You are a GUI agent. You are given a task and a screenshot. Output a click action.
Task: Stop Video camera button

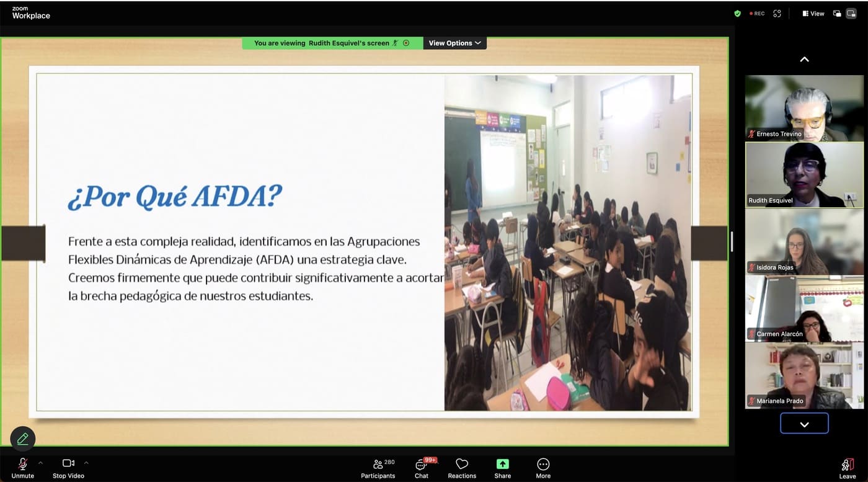[x=68, y=468]
